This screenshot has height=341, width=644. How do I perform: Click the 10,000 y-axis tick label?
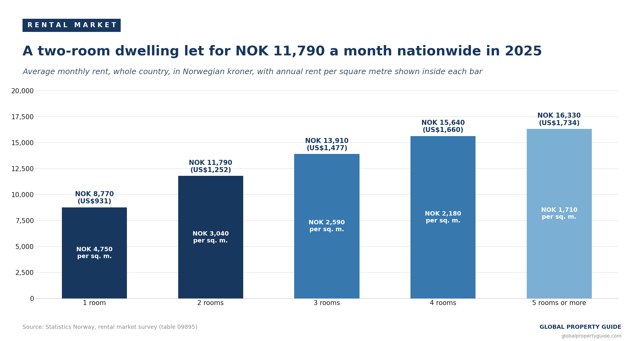(x=23, y=195)
